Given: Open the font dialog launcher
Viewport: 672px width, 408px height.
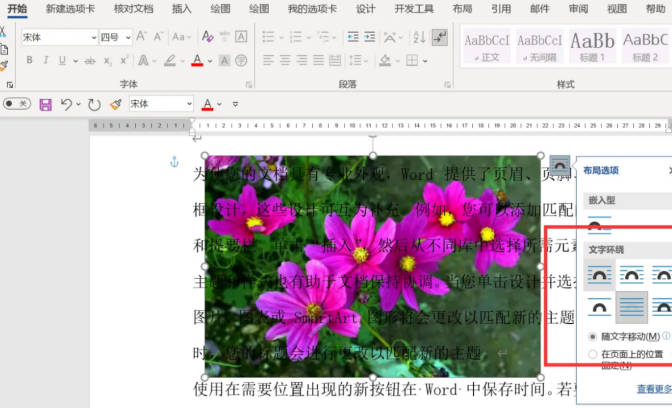Looking at the screenshot, I should (249, 84).
